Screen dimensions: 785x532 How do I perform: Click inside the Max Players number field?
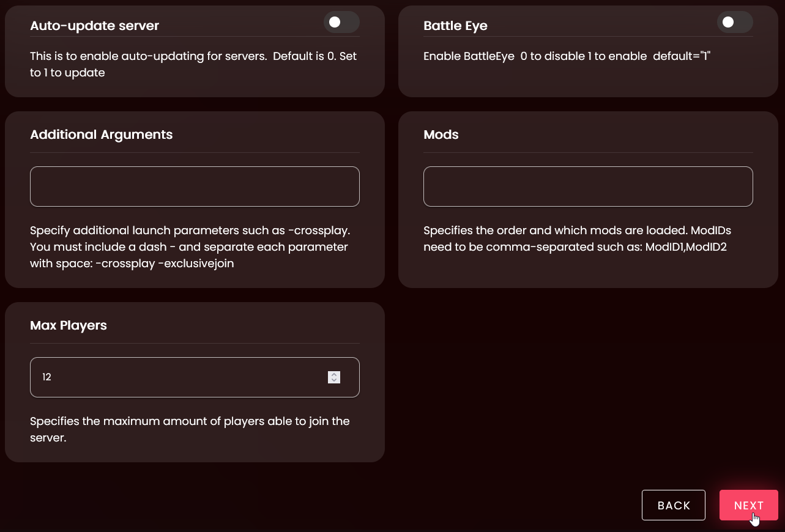[x=177, y=377]
